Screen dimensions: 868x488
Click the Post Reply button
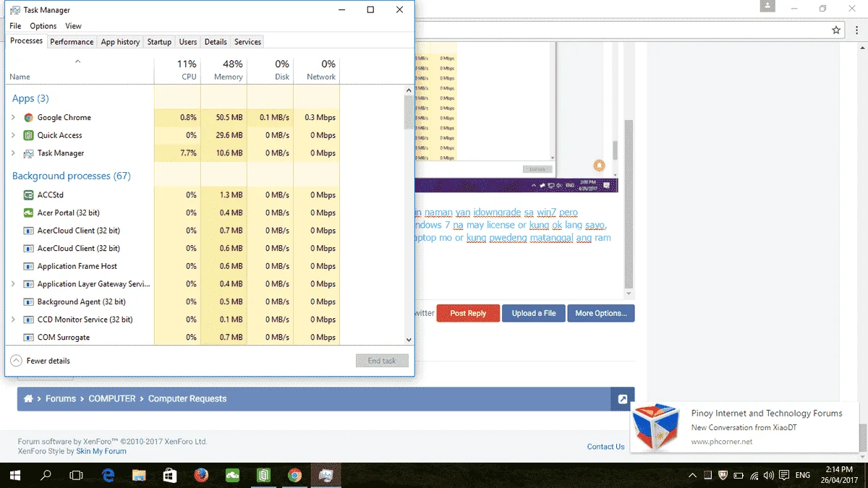point(468,313)
